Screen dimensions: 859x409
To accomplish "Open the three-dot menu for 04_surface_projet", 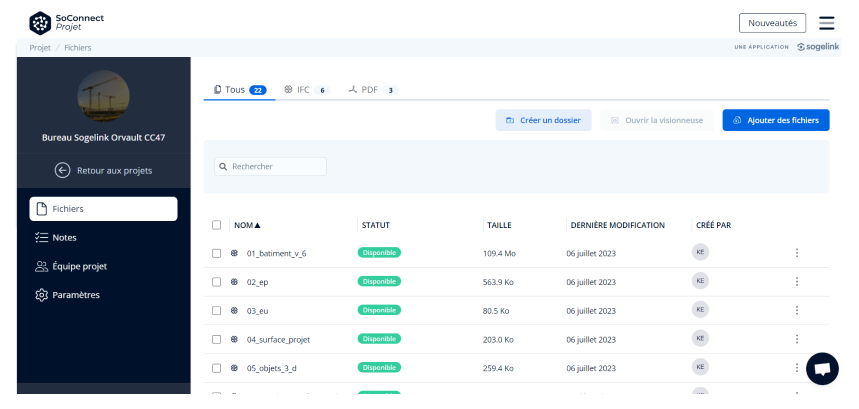I will coord(797,338).
